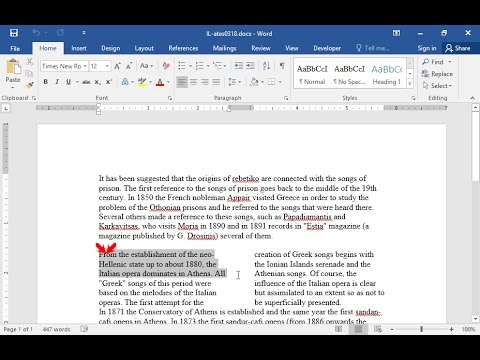Open the Font name dropdown
The image size is (480, 360).
[x=85, y=66]
